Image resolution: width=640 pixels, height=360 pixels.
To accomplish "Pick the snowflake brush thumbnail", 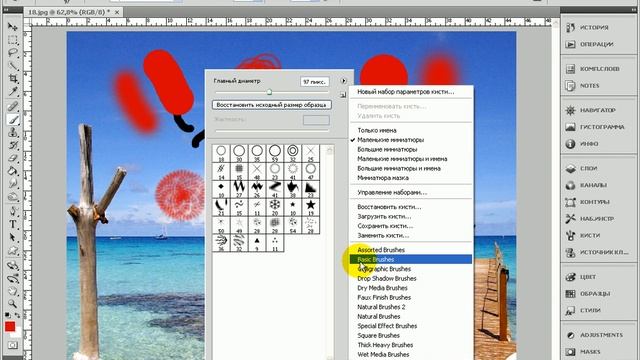I will [275, 206].
